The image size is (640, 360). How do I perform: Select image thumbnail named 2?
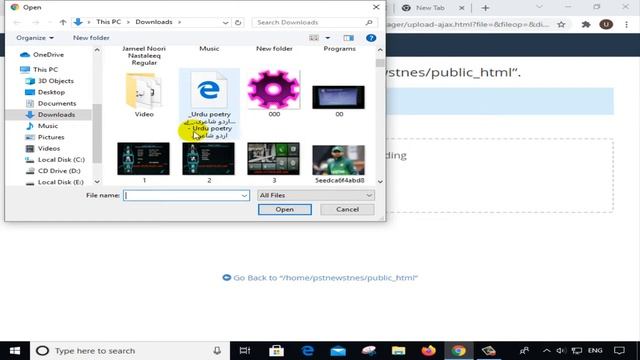(209, 162)
